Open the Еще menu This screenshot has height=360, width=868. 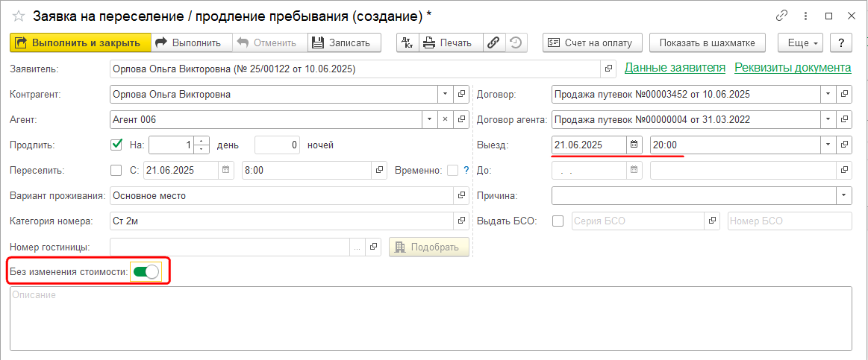[x=801, y=42]
